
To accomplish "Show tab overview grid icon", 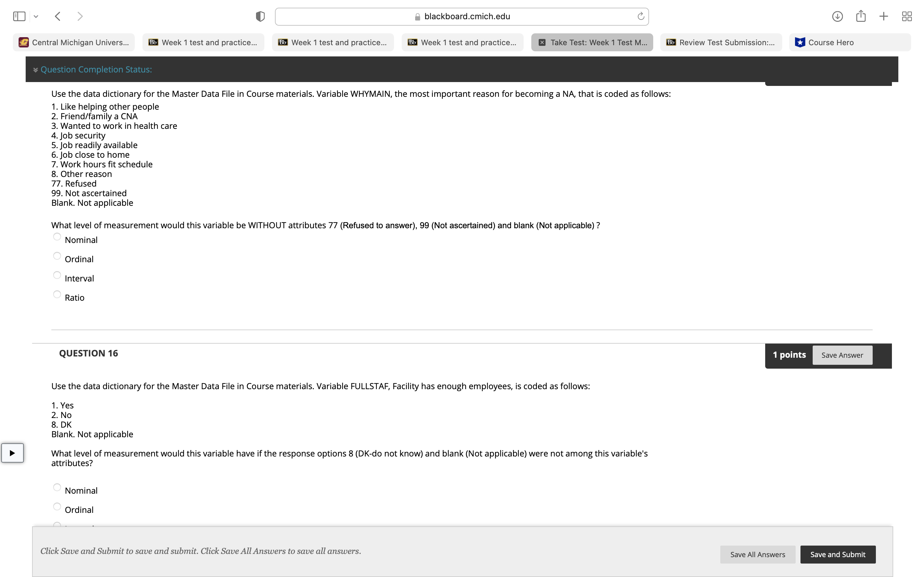I will pos(907,16).
